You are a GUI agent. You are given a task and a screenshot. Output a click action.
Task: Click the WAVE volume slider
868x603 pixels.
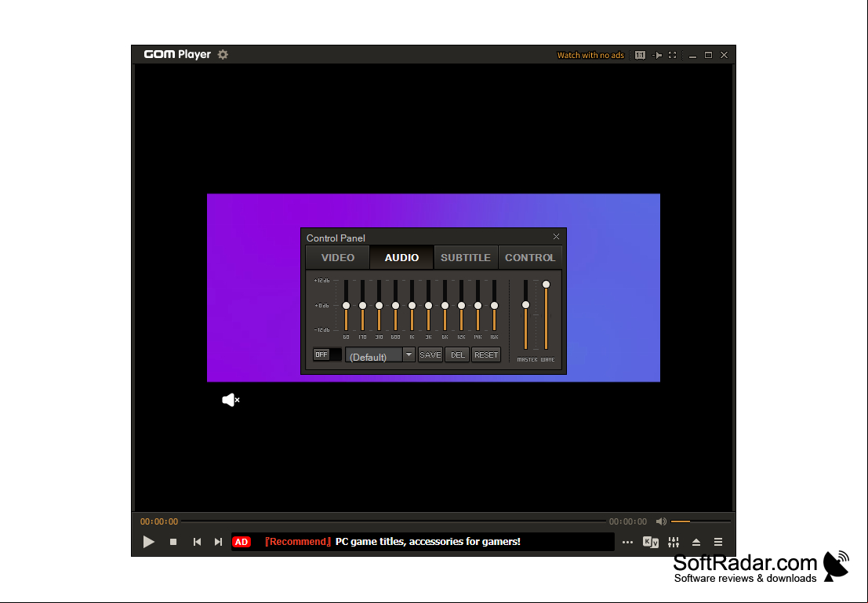pos(546,314)
